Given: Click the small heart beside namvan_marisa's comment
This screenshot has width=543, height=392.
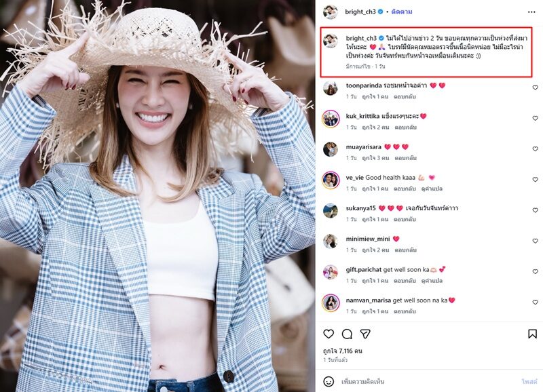Looking at the screenshot, I should pyautogui.click(x=535, y=302).
